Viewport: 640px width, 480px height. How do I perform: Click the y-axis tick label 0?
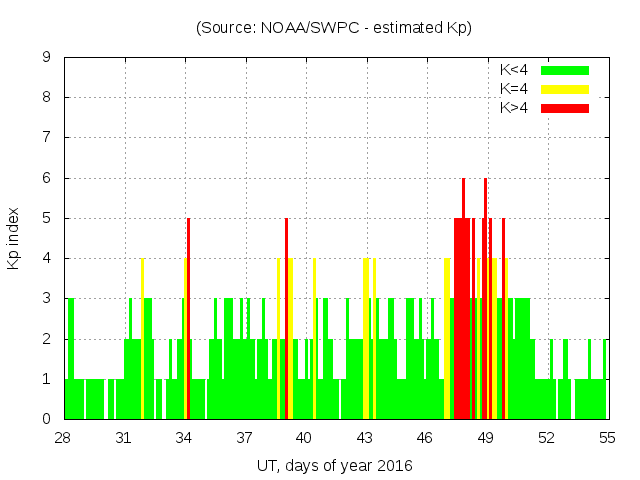47,419
